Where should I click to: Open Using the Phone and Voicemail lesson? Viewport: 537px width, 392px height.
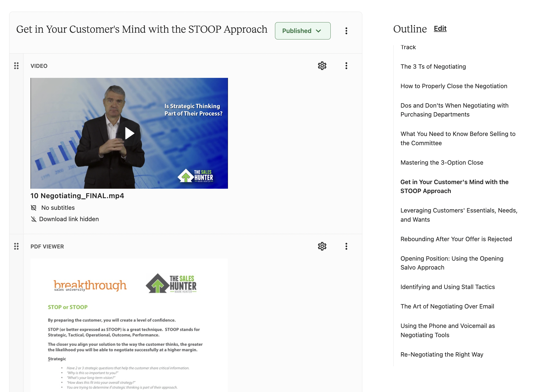(448, 330)
